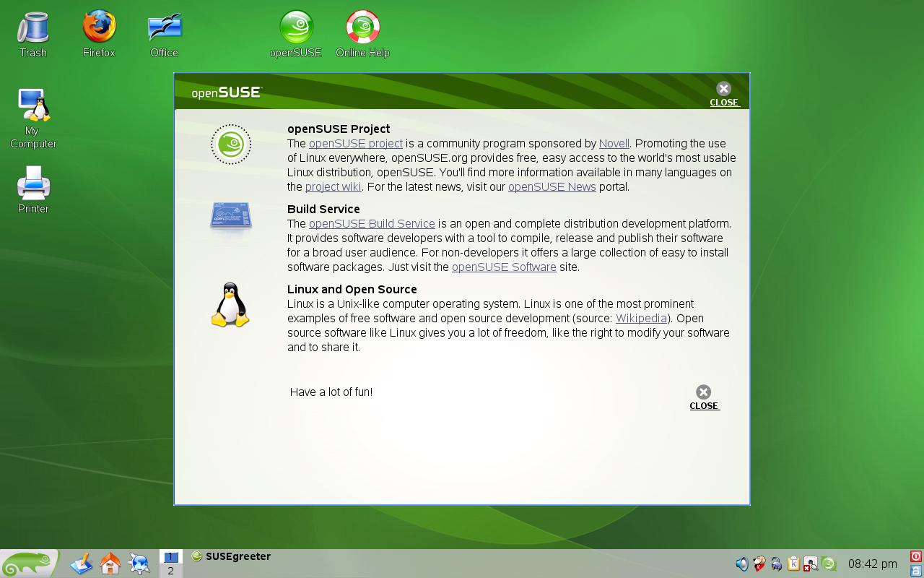924x578 pixels.
Task: Click the 'Have a lot of fun!' text
Action: pos(331,392)
